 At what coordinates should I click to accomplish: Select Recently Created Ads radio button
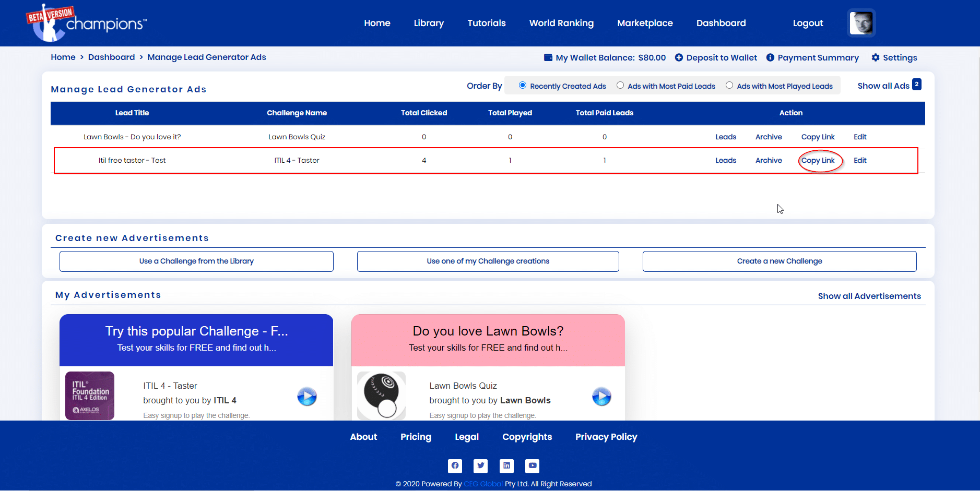pyautogui.click(x=523, y=85)
